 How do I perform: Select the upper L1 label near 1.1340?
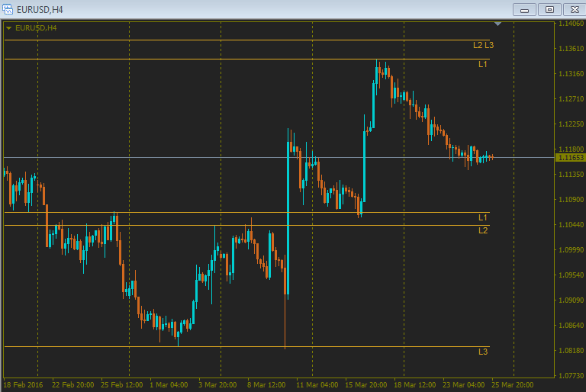(483, 64)
